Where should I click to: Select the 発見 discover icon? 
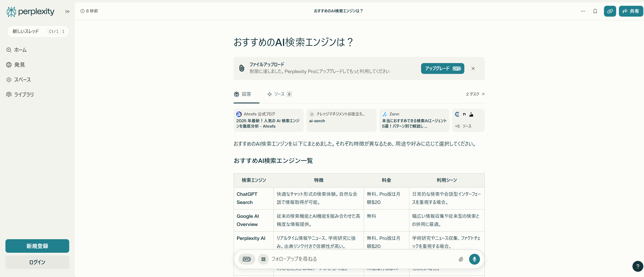[9, 65]
